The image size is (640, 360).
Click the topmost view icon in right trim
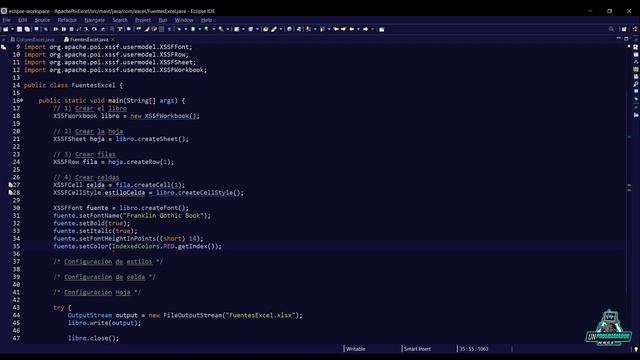click(x=636, y=47)
